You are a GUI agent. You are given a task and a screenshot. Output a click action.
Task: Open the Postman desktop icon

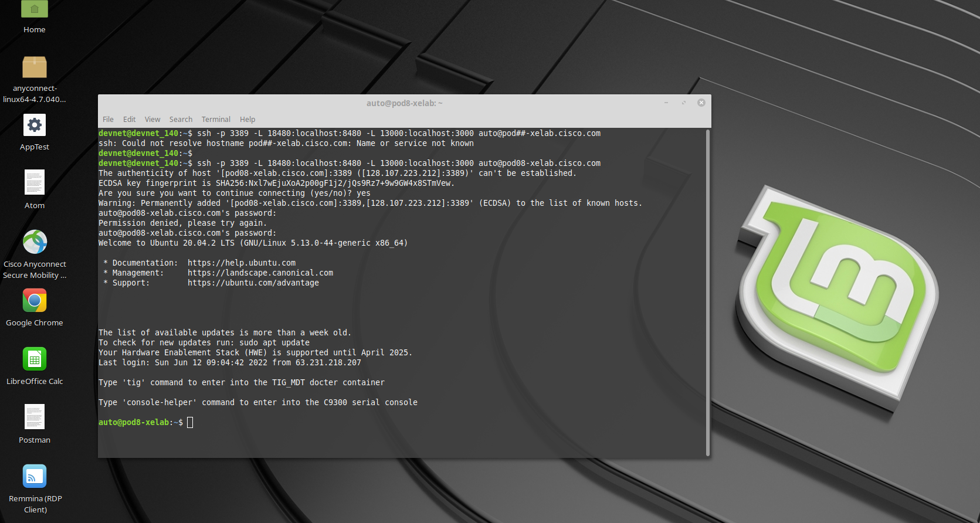click(x=35, y=417)
